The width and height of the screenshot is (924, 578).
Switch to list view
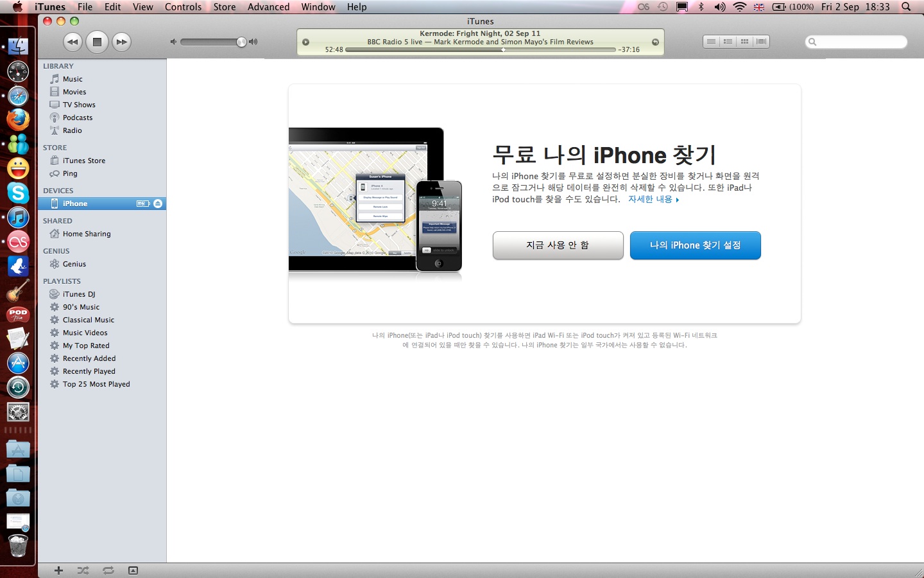tap(711, 42)
